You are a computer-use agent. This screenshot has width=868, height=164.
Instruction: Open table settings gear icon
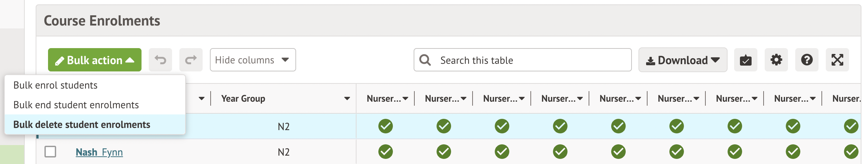tap(776, 60)
